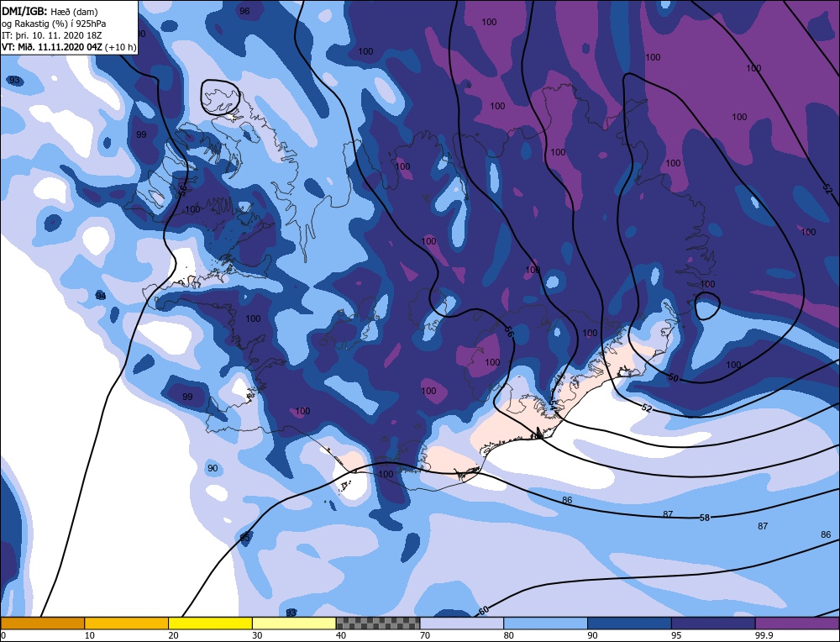The height and width of the screenshot is (642, 840).
Task: Click the '90' humidity value off southwest coast
Action: coord(213,468)
